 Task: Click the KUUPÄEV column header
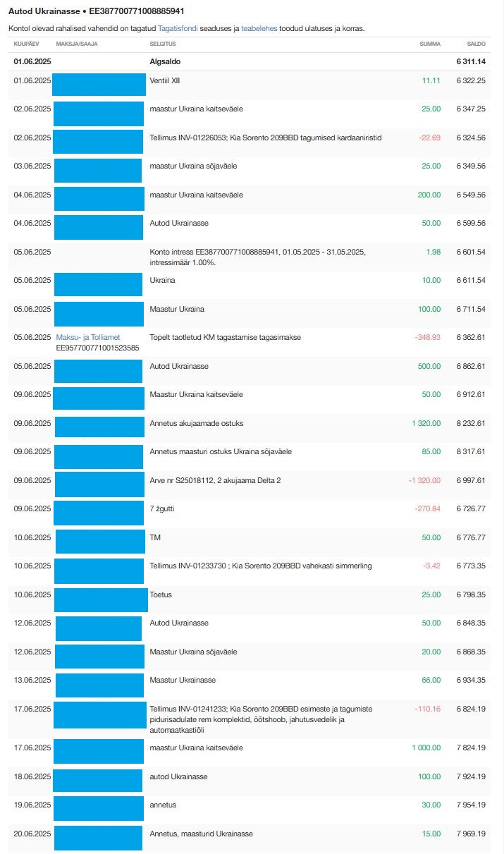[x=27, y=44]
